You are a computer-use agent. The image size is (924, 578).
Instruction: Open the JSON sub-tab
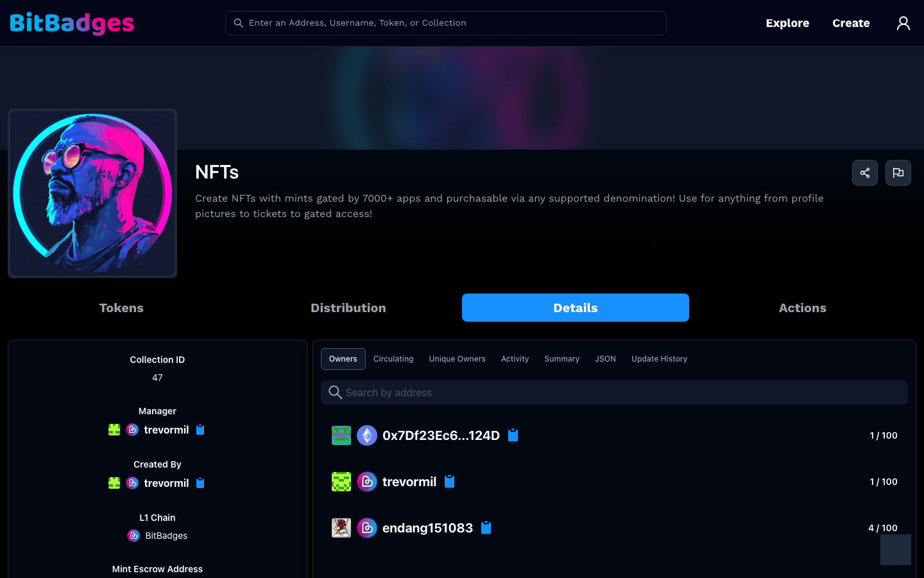(606, 359)
